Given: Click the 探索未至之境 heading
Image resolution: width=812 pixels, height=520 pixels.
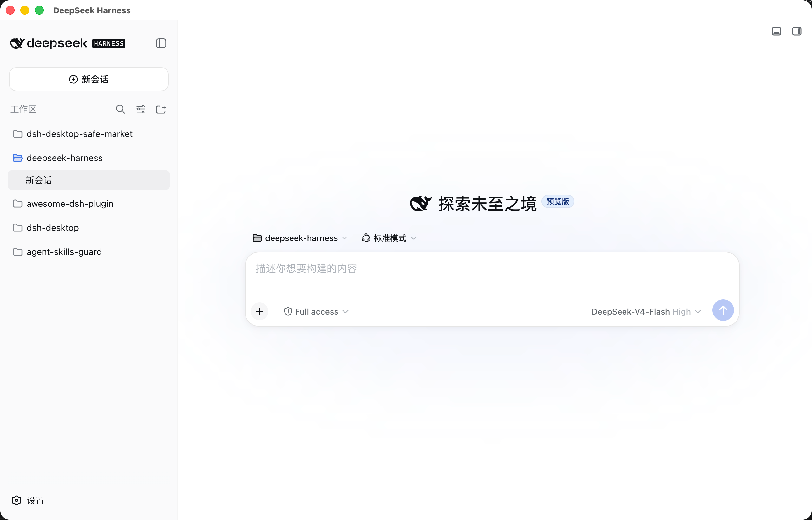Looking at the screenshot, I should [488, 204].
